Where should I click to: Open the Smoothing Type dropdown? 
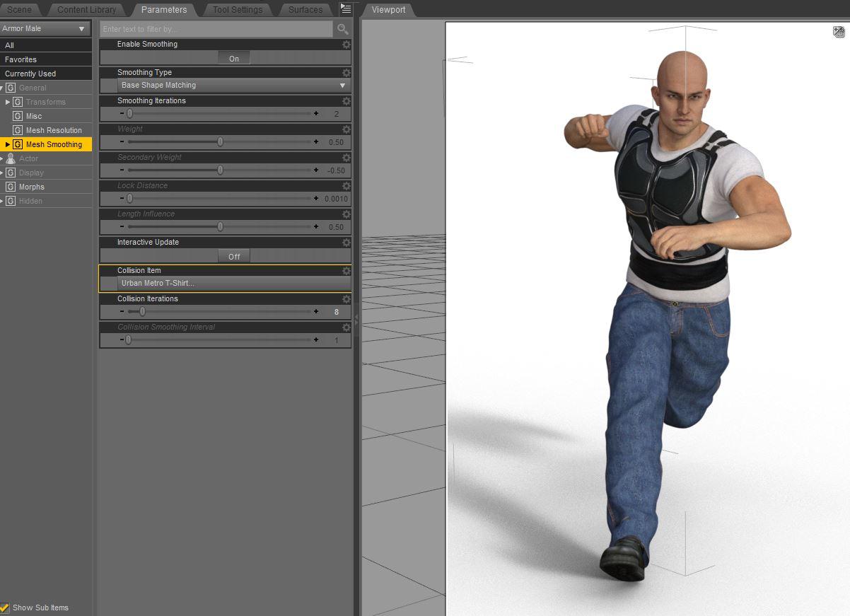pos(233,86)
